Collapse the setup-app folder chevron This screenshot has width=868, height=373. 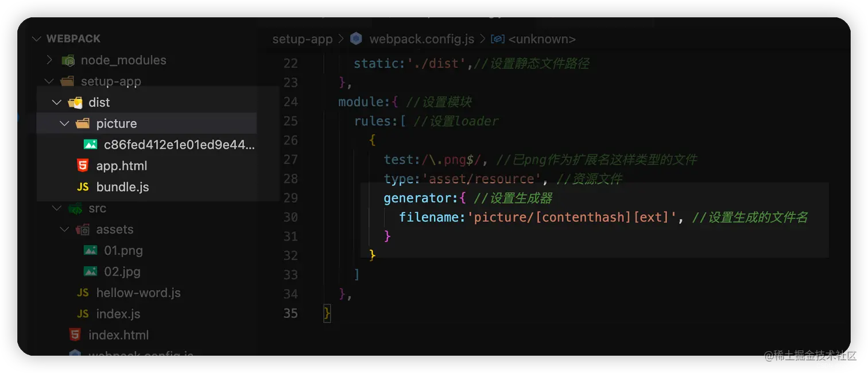coord(49,81)
